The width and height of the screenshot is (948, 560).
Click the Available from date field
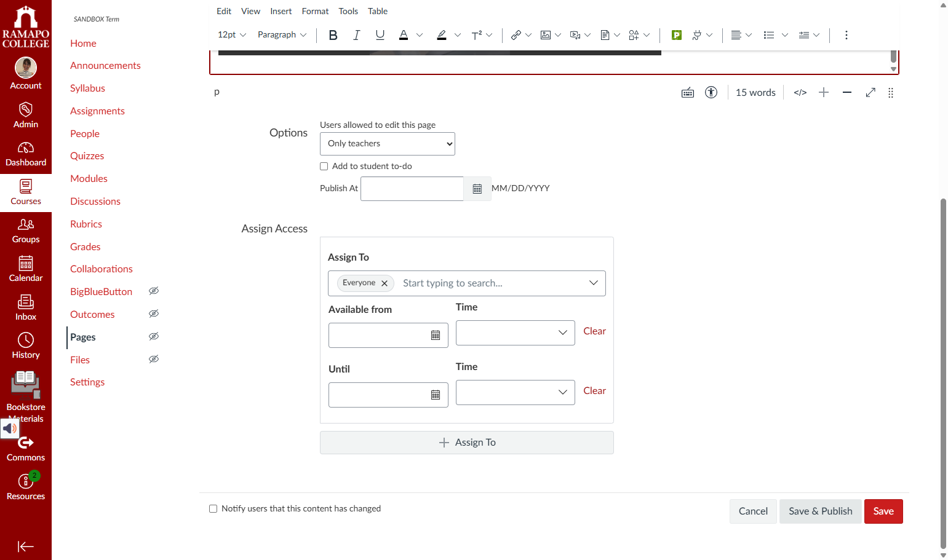pyautogui.click(x=388, y=336)
